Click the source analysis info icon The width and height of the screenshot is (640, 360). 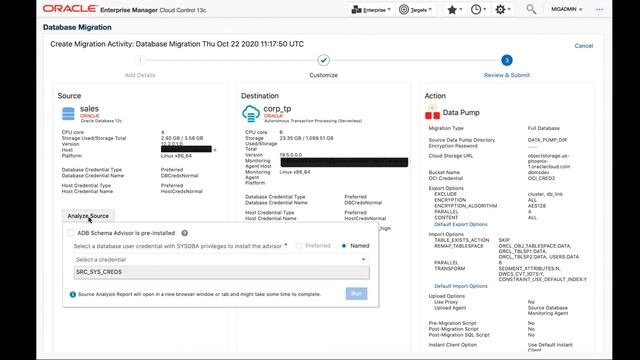point(73,294)
